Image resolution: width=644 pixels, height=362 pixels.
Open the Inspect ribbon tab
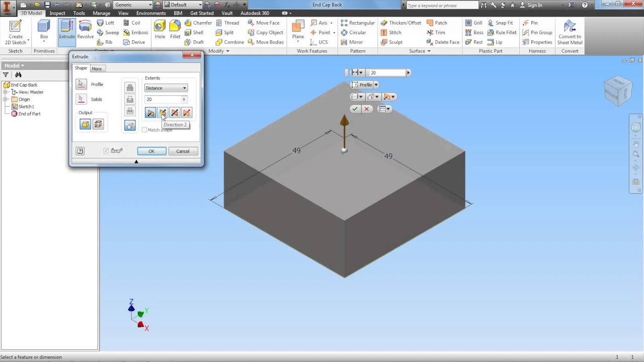tap(57, 13)
